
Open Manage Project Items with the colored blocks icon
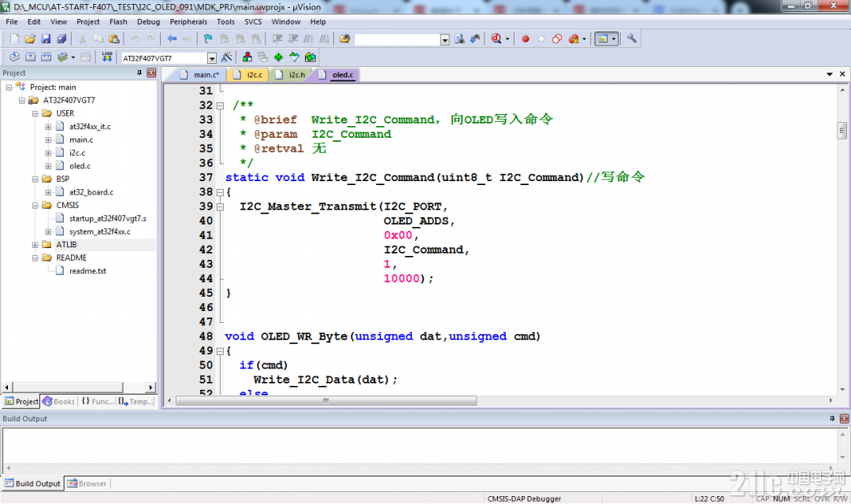coord(247,57)
